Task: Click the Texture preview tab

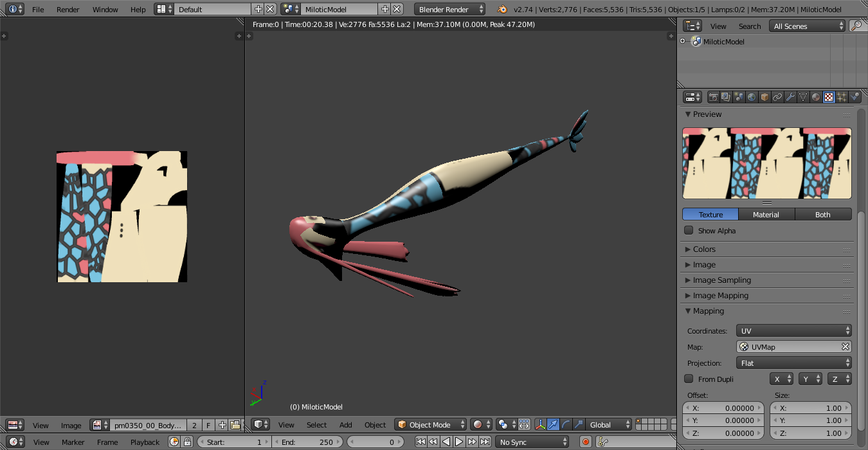Action: click(710, 214)
